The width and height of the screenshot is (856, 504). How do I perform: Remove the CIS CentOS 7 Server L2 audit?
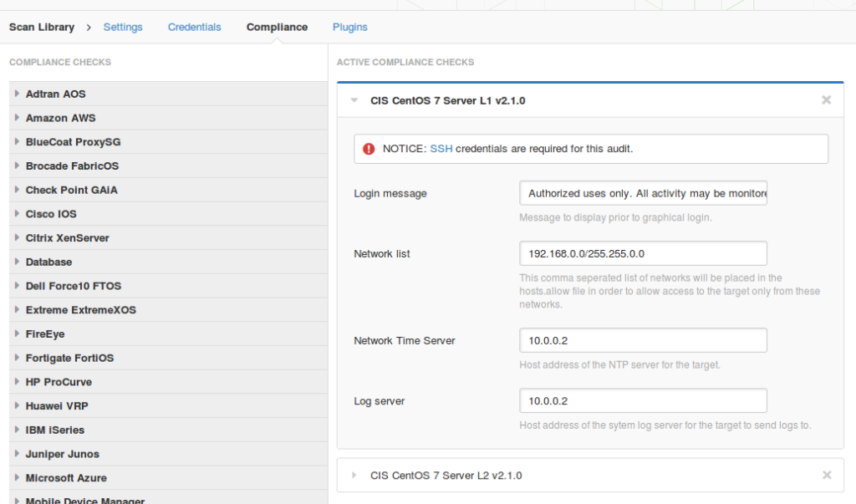pyautogui.click(x=826, y=474)
